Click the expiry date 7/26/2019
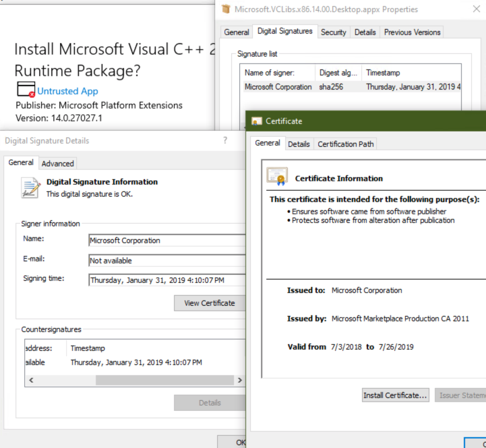The width and height of the screenshot is (486, 448). coord(396,347)
